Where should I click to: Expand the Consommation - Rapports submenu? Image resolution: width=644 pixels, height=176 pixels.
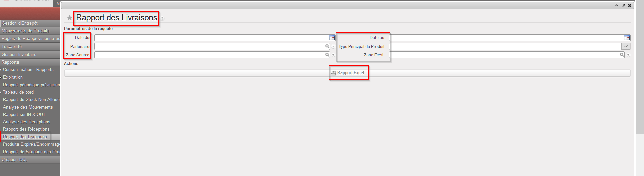click(1, 70)
